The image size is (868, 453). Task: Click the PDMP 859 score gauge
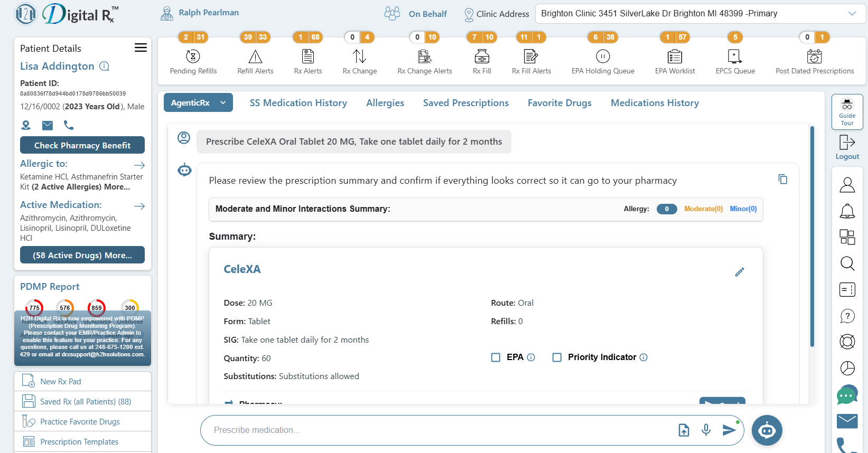point(97,307)
